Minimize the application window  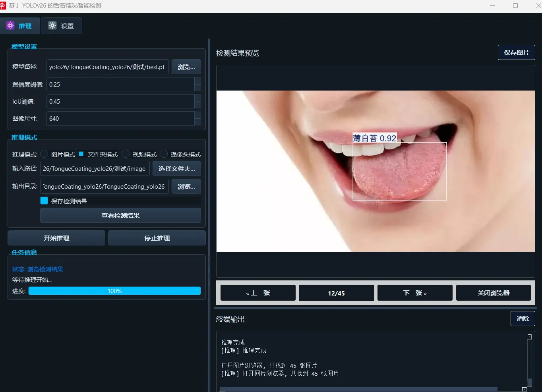pos(492,6)
